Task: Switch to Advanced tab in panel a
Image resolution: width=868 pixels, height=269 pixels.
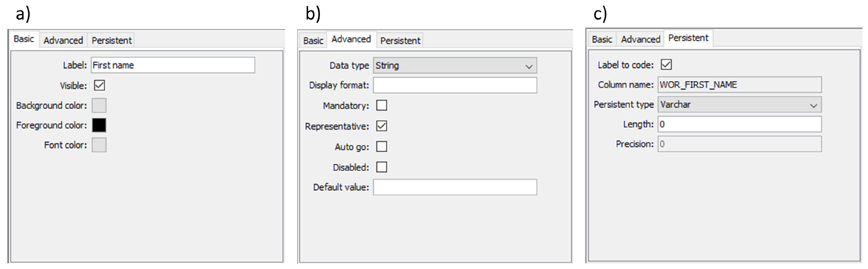Action: (x=63, y=41)
